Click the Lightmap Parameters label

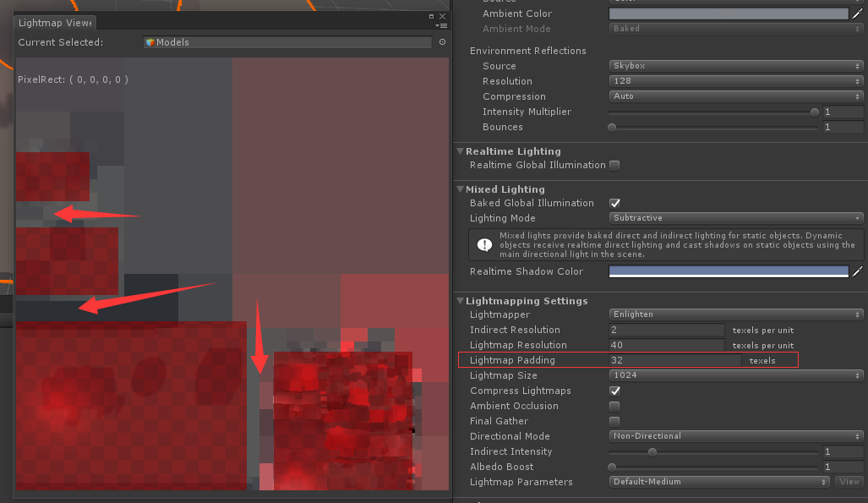click(x=521, y=482)
